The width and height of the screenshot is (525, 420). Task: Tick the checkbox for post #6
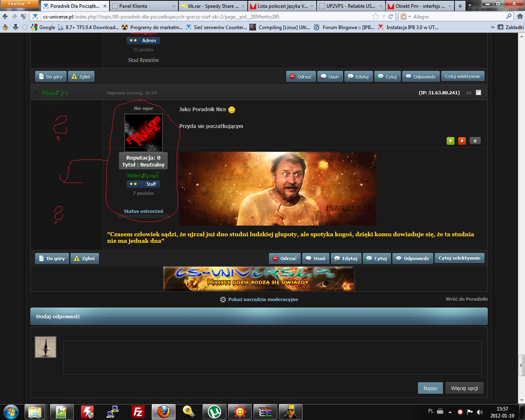click(478, 93)
